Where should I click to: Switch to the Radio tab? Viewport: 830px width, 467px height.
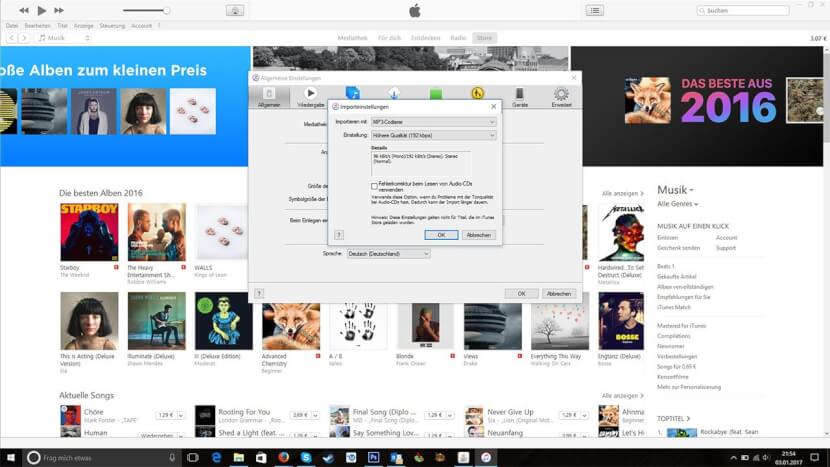pyautogui.click(x=458, y=38)
